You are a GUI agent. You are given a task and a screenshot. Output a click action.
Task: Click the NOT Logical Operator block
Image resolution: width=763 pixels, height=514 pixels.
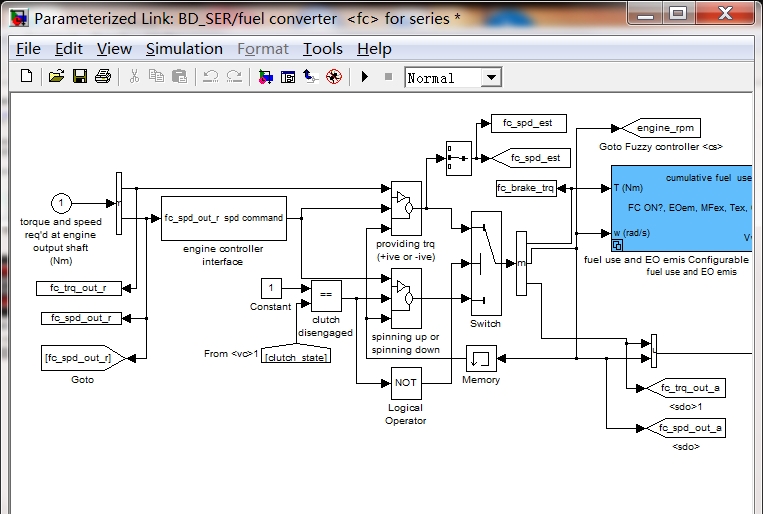406,382
